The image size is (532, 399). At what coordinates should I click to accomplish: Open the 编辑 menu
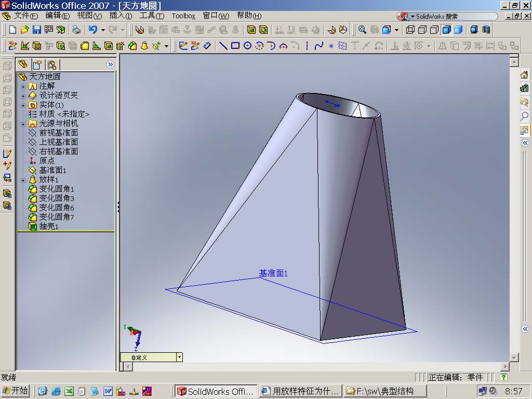[x=57, y=16]
